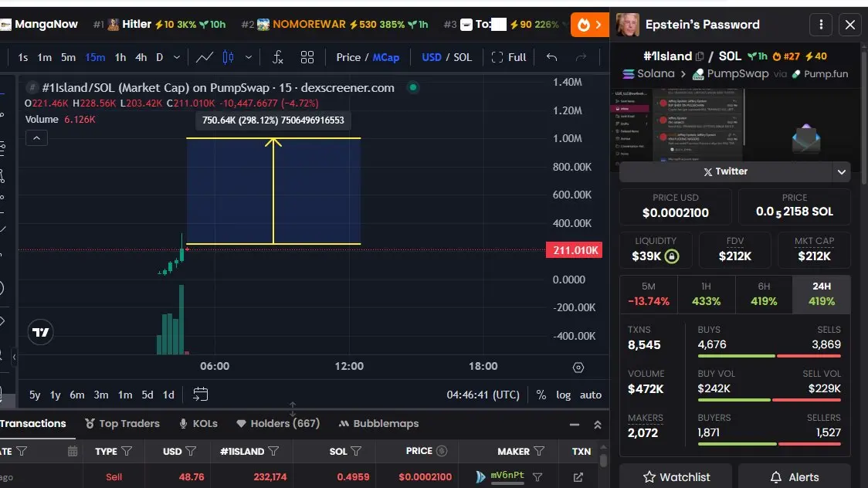Select the 6H stats tab

click(x=764, y=294)
